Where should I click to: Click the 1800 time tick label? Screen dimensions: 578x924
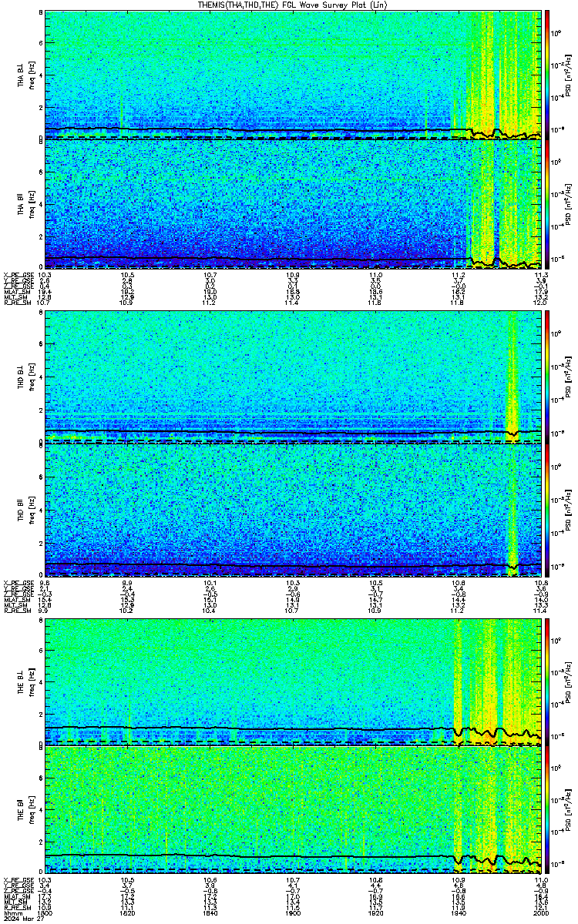click(x=45, y=912)
